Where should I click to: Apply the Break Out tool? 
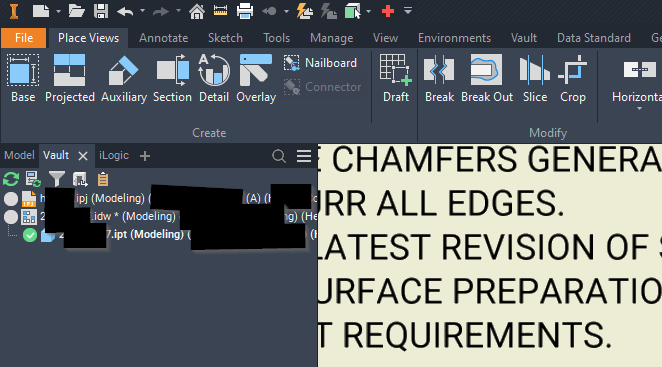click(x=487, y=79)
